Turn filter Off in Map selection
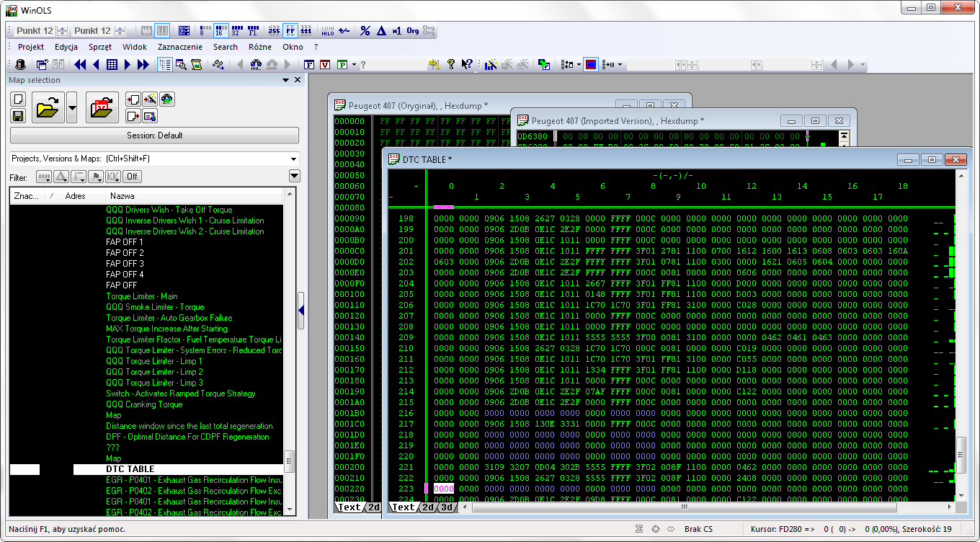 (x=132, y=177)
